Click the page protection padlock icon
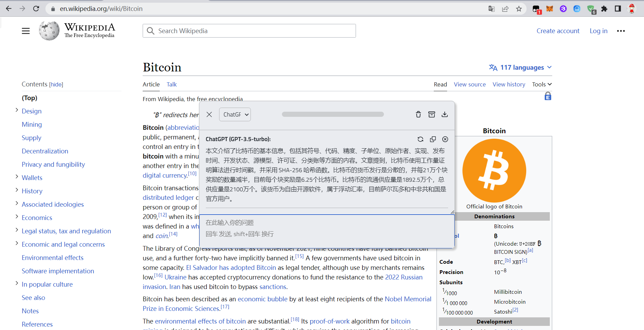644x330 pixels. (548, 96)
